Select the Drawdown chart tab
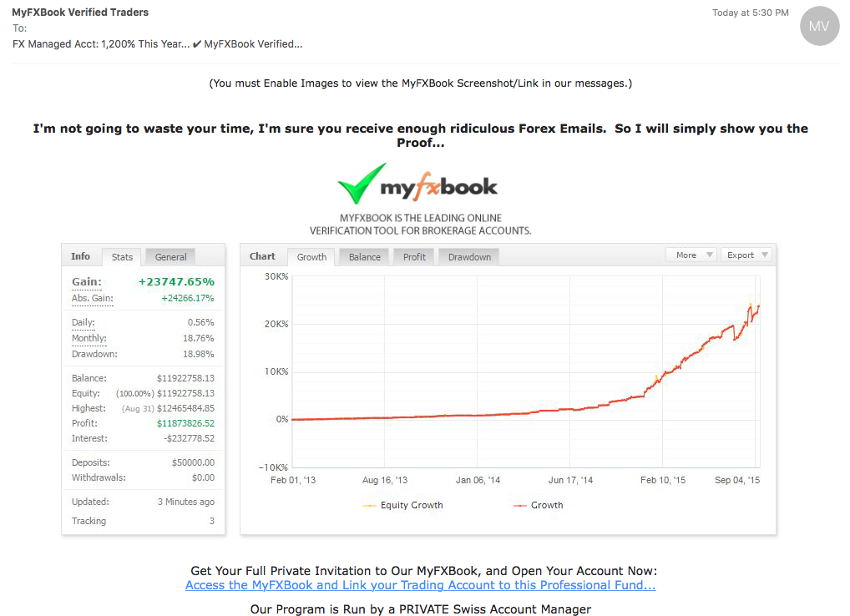 tap(469, 257)
